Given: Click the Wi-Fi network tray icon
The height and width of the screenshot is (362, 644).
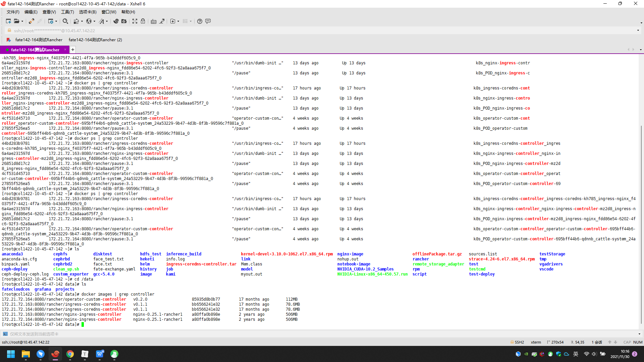Looking at the screenshot, I should point(586,354).
